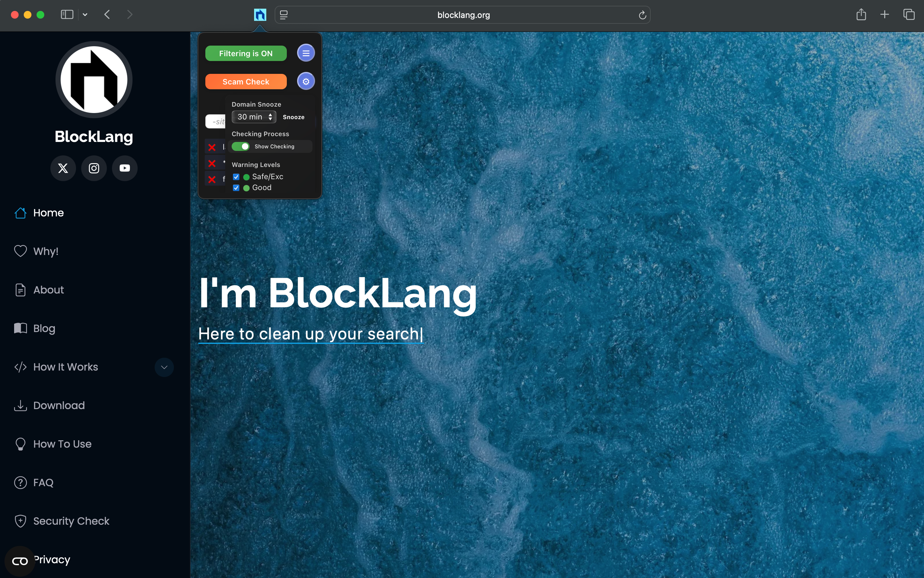Remove the third filter entry via red X
The height and width of the screenshot is (578, 924).
click(212, 180)
